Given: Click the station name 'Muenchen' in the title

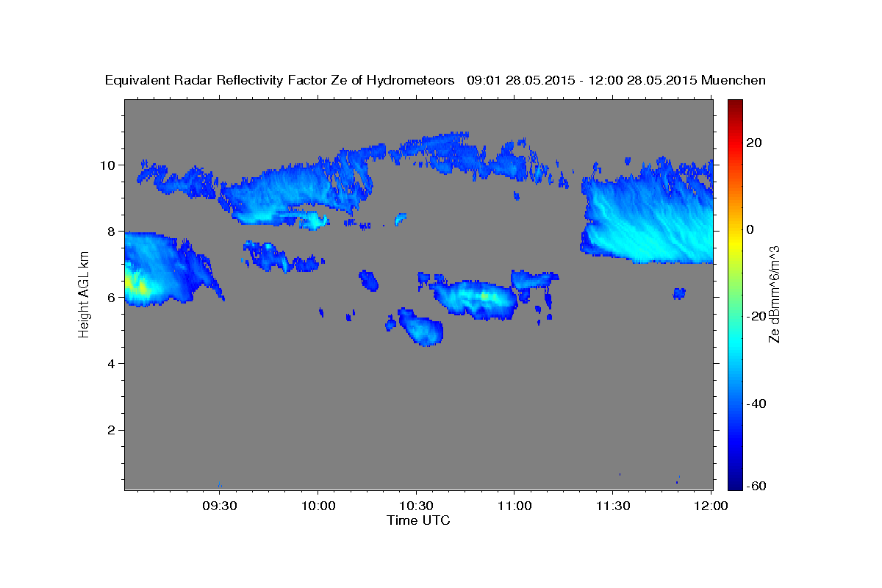Looking at the screenshot, I should pyautogui.click(x=734, y=81).
